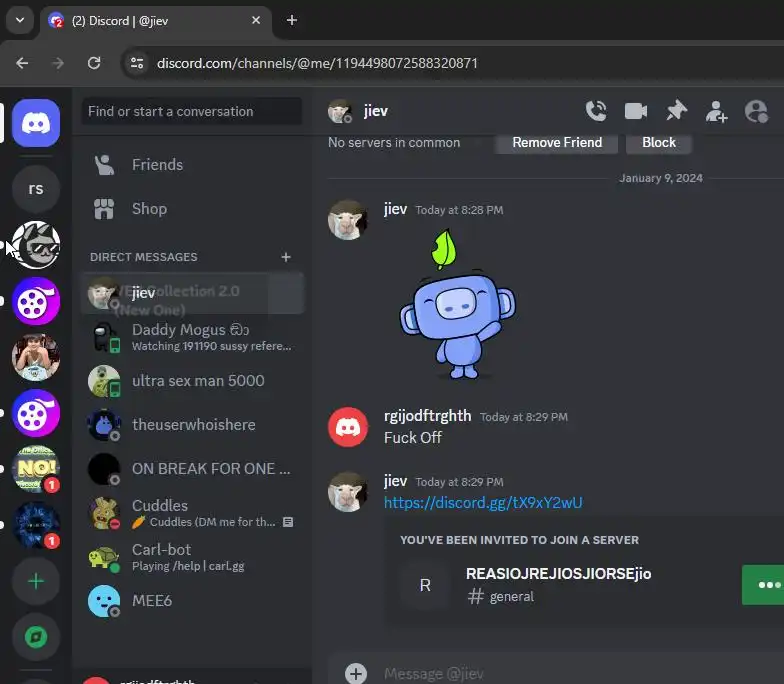Click the Cuddles custom status note icon
Screen dimensions: 784x684
coord(288,522)
